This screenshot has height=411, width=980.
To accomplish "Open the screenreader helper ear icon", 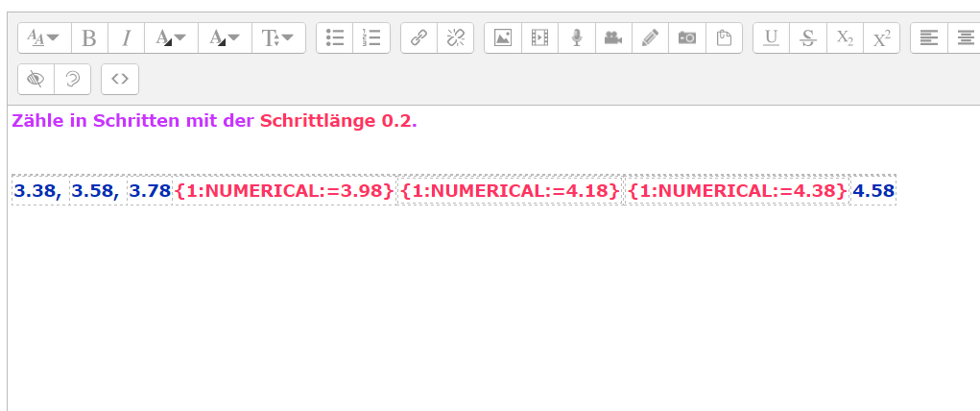I will [73, 79].
